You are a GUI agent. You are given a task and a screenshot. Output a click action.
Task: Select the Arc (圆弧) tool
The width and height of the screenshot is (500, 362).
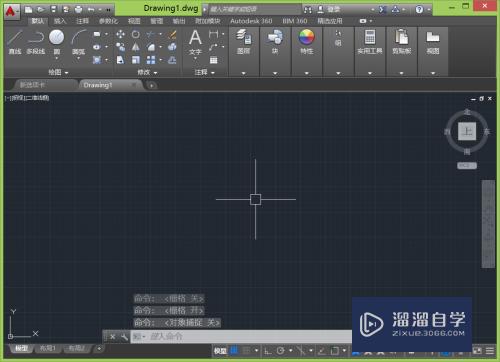(x=79, y=41)
